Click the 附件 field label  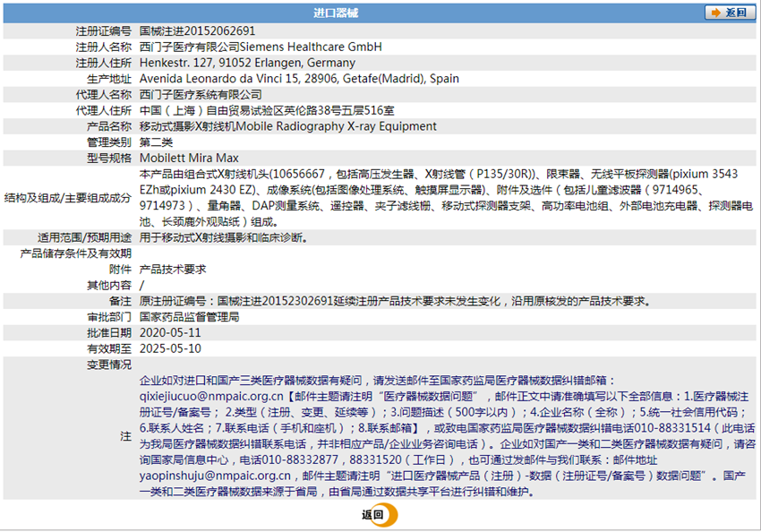[x=120, y=270]
